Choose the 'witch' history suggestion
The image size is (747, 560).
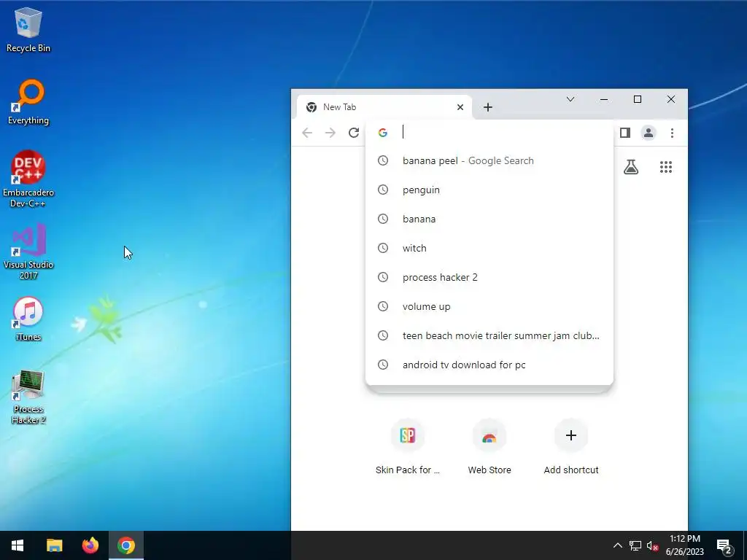[x=489, y=248]
